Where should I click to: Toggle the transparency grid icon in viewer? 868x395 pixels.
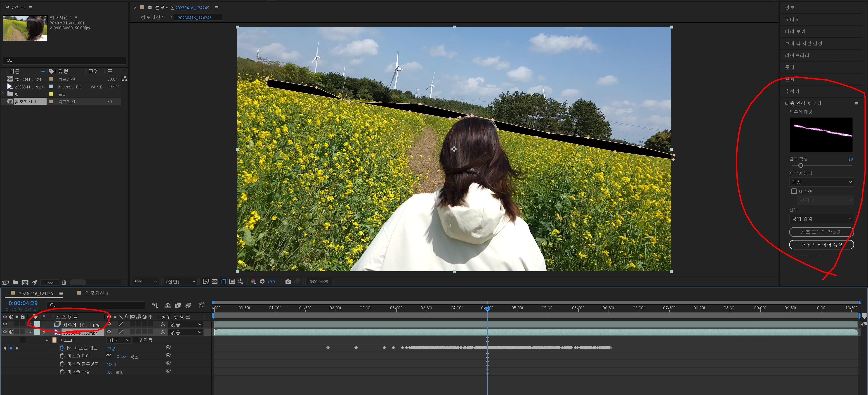215,282
